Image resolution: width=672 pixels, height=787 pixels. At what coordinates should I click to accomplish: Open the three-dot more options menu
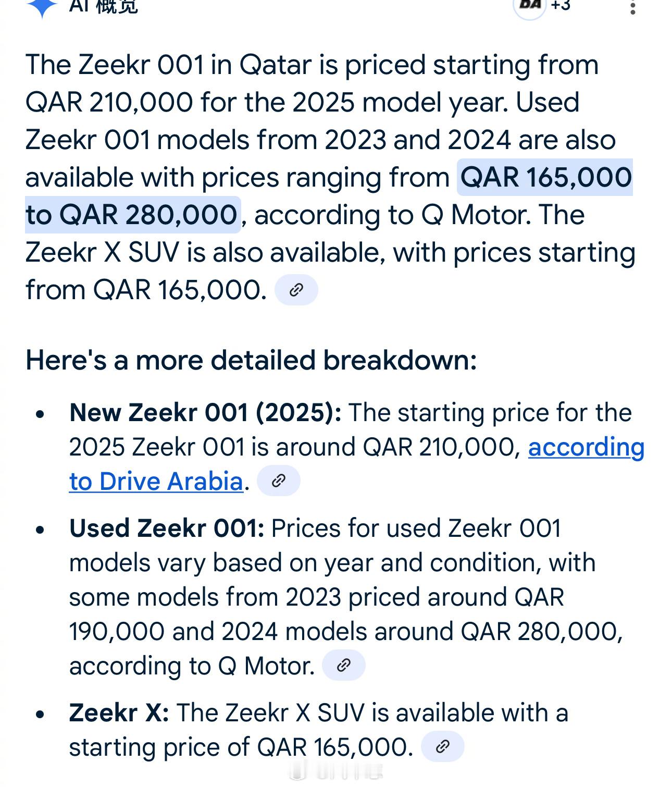[632, 7]
